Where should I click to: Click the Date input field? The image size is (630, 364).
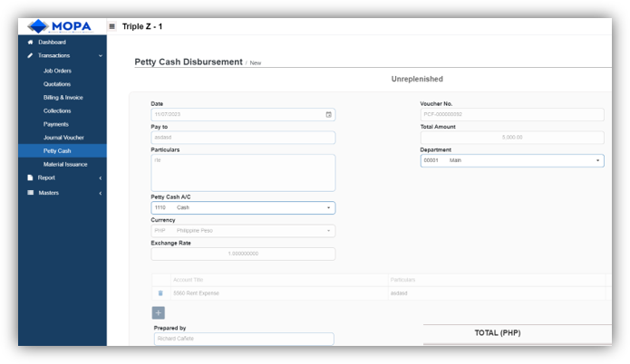pos(243,114)
